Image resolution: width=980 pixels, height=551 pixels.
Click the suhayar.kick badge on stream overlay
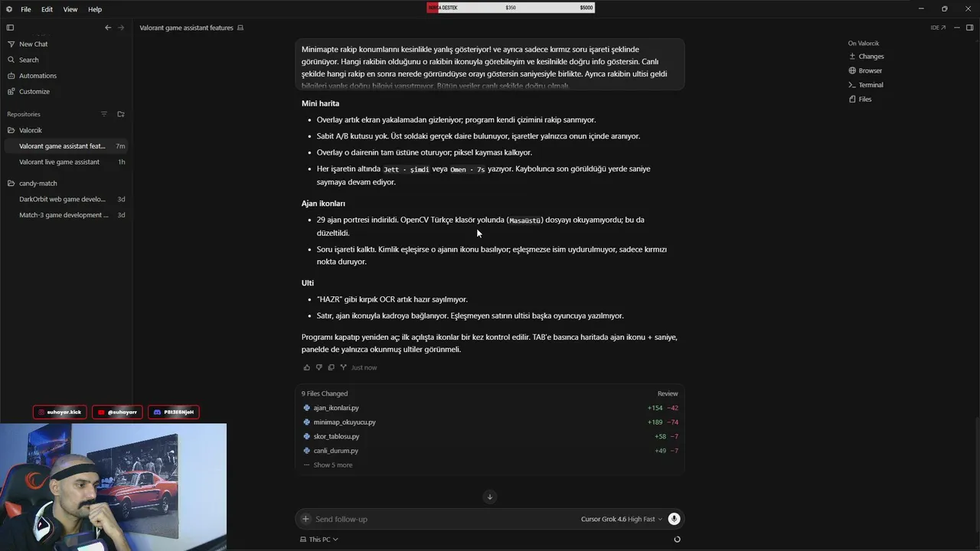pyautogui.click(x=60, y=412)
